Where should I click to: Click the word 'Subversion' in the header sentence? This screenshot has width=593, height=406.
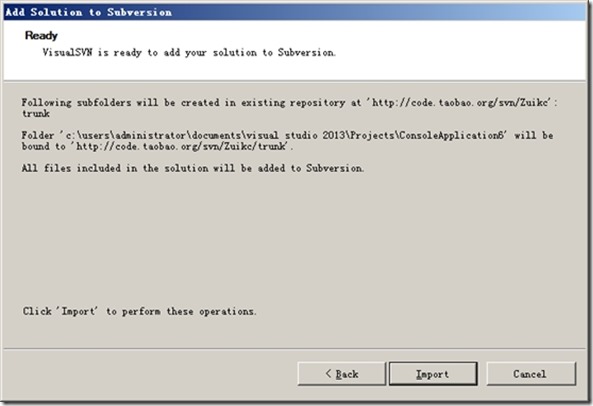pos(306,52)
